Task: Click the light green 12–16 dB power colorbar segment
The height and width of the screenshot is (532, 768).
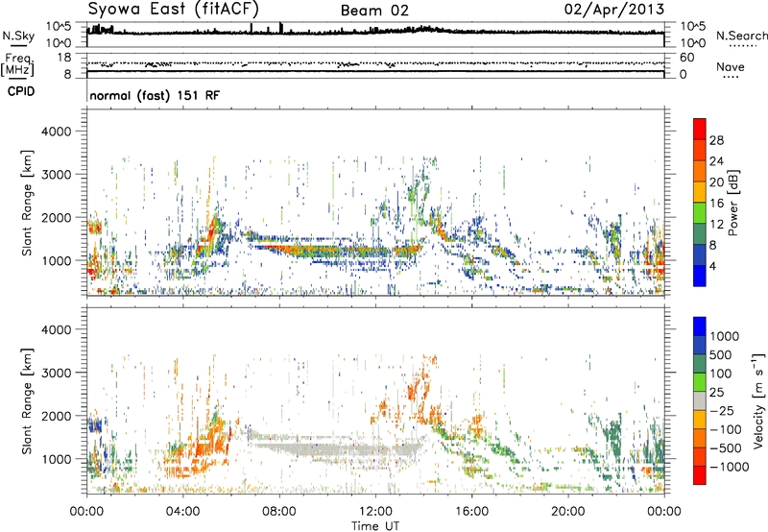Action: point(700,213)
